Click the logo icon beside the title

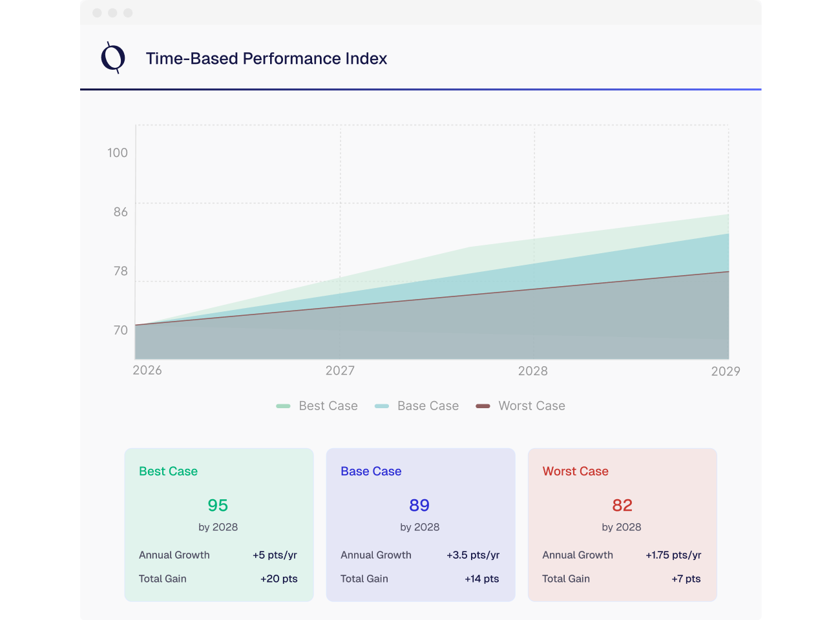pyautogui.click(x=113, y=58)
